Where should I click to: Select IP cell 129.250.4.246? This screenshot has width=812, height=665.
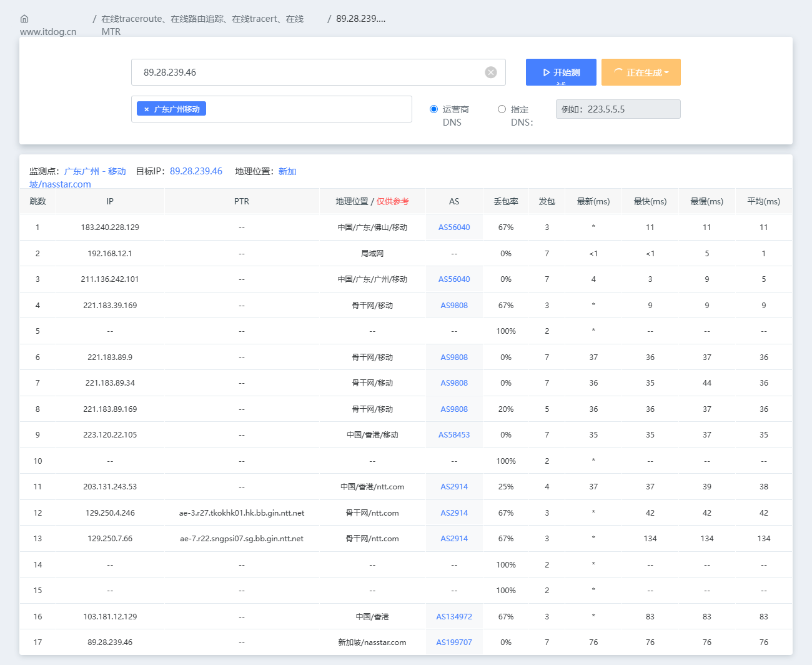click(110, 513)
